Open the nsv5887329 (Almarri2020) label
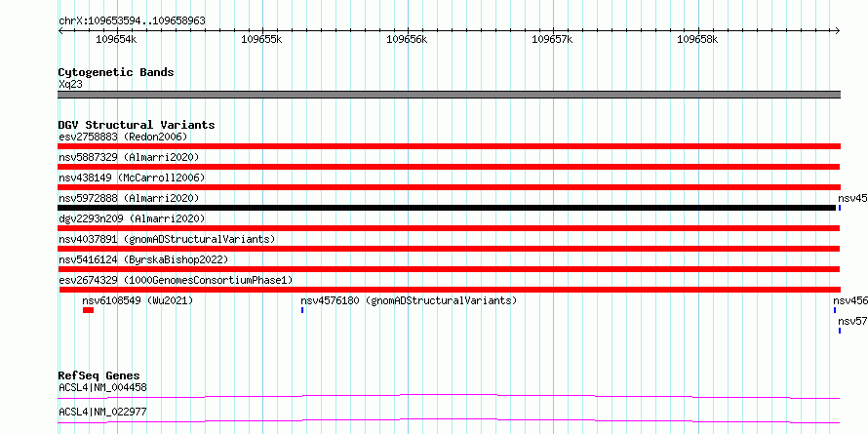This screenshot has height=434, width=868. pyautogui.click(x=129, y=157)
